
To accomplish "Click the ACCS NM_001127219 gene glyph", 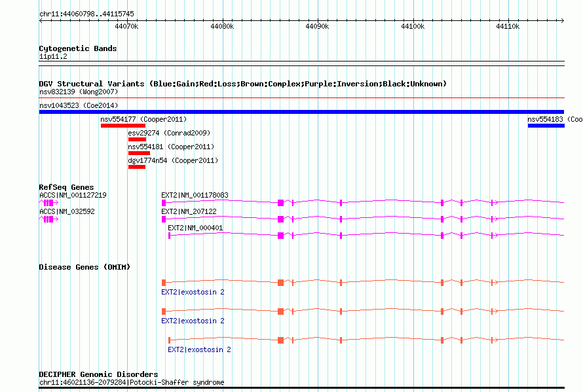I will click(48, 202).
